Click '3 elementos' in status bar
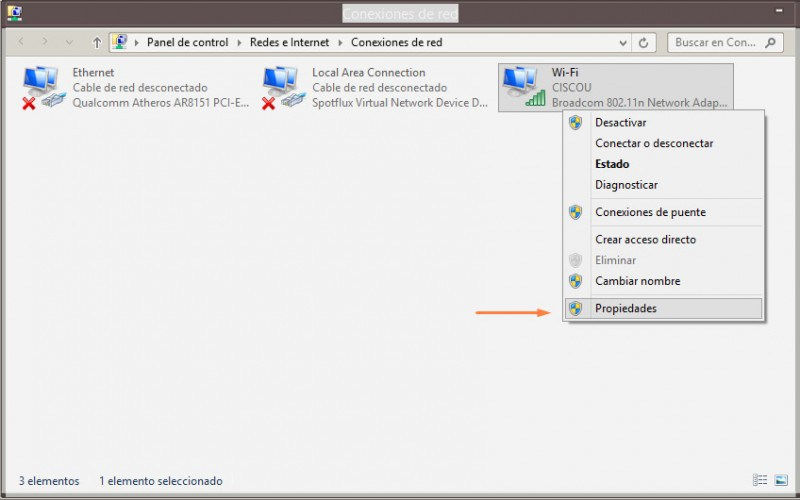Viewport: 800px width, 500px height. pyautogui.click(x=49, y=481)
